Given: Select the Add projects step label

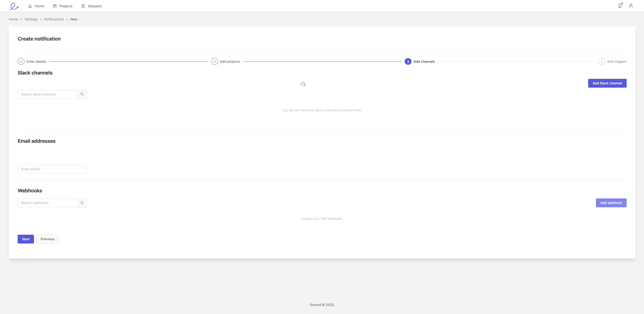Looking at the screenshot, I should pyautogui.click(x=230, y=61).
